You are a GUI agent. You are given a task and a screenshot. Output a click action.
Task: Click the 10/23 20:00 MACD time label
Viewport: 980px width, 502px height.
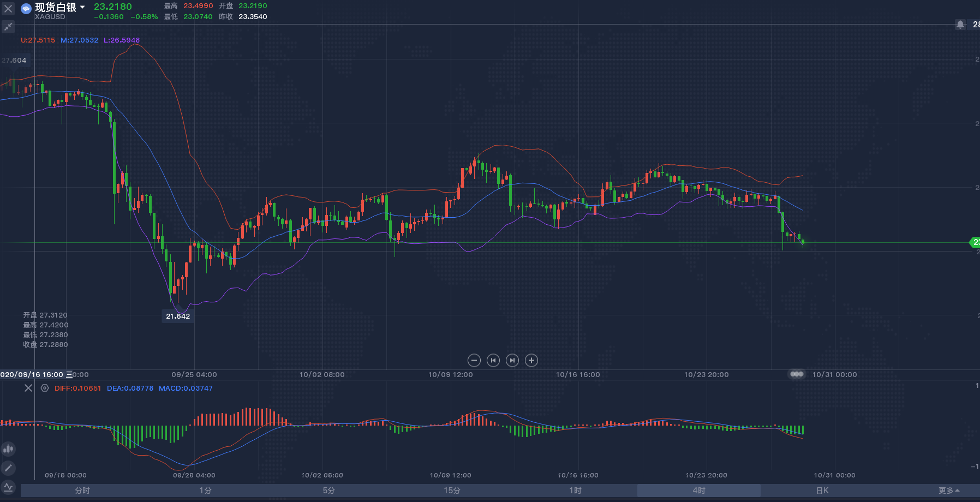[707, 475]
